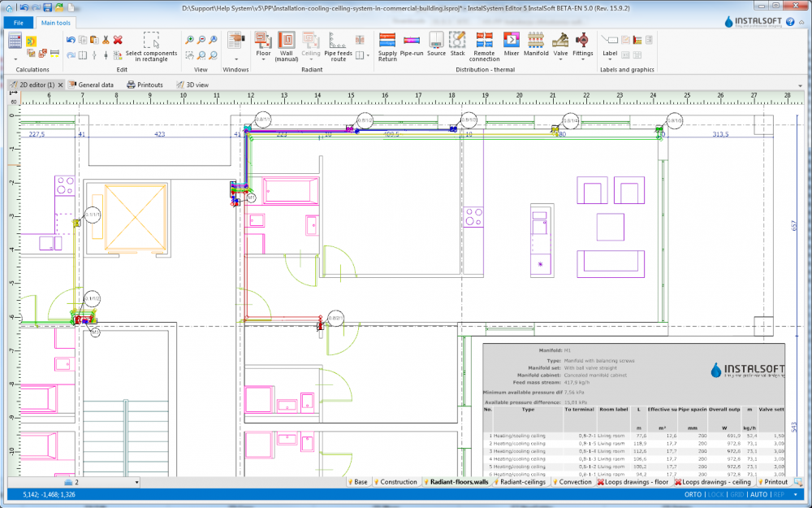This screenshot has width=812, height=508.
Task: Open the Fittings dropdown menu
Action: tap(582, 59)
